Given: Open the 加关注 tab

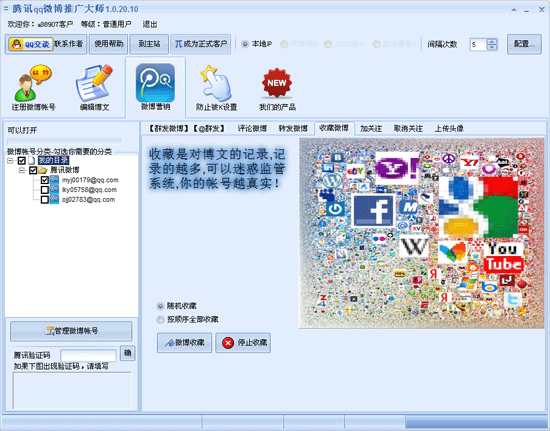Looking at the screenshot, I should 371,128.
